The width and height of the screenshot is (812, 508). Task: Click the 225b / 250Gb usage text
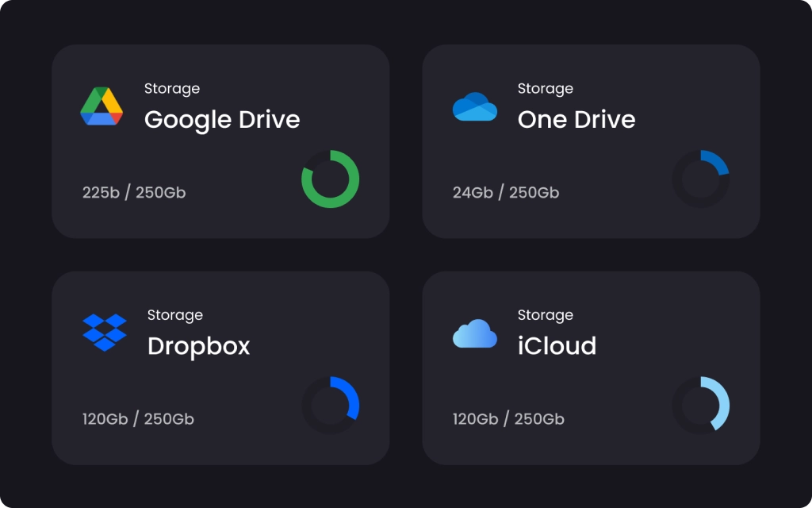coord(134,192)
